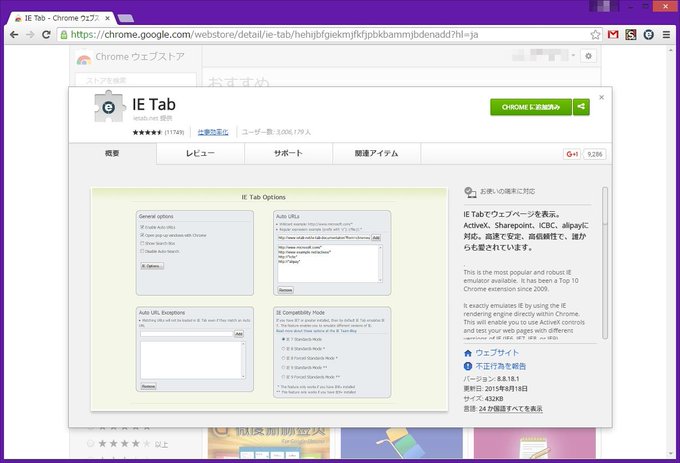This screenshot has width=680, height=463.
Task: Click the star rating of IE Tab
Action: (x=147, y=132)
